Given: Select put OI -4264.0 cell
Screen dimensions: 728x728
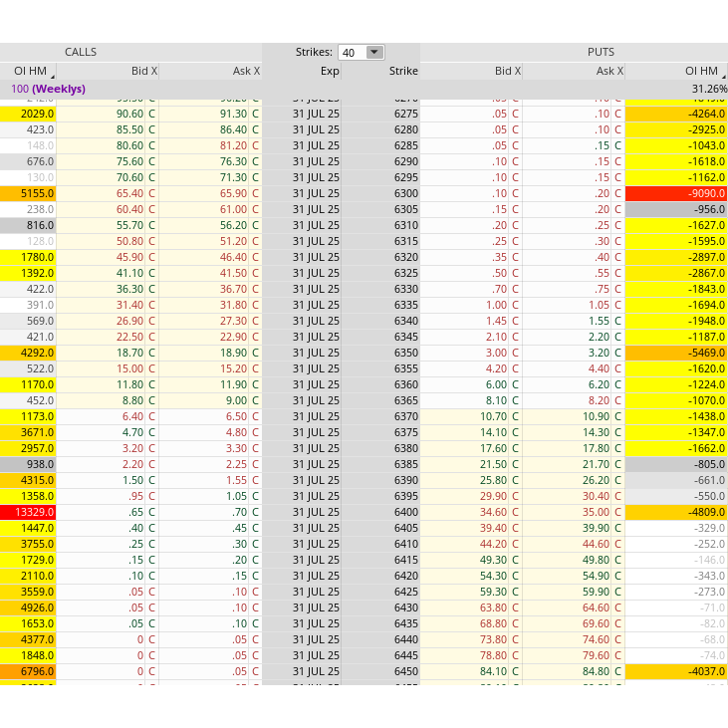Looking at the screenshot, I should 676,114.
